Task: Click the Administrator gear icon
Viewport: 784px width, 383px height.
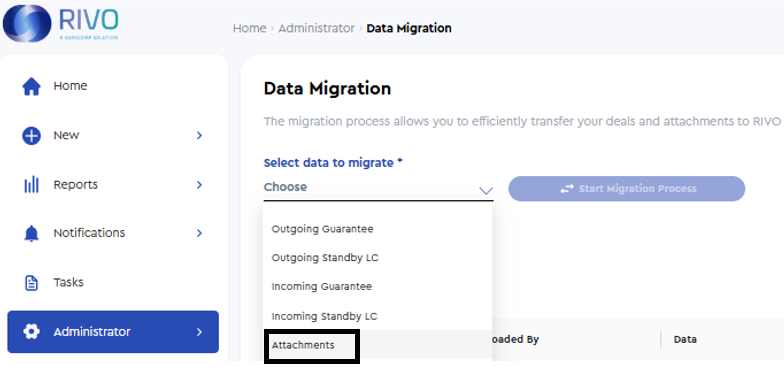Action: click(32, 332)
